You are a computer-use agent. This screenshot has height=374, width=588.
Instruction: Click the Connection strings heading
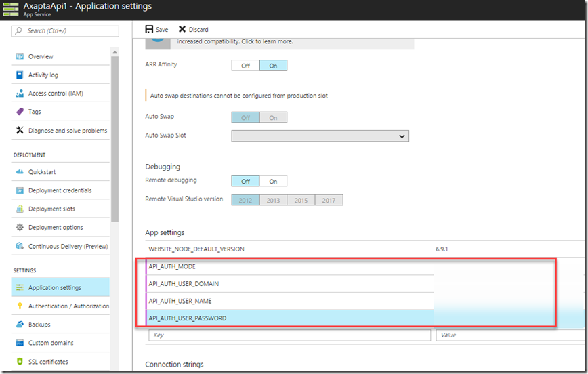pyautogui.click(x=174, y=365)
